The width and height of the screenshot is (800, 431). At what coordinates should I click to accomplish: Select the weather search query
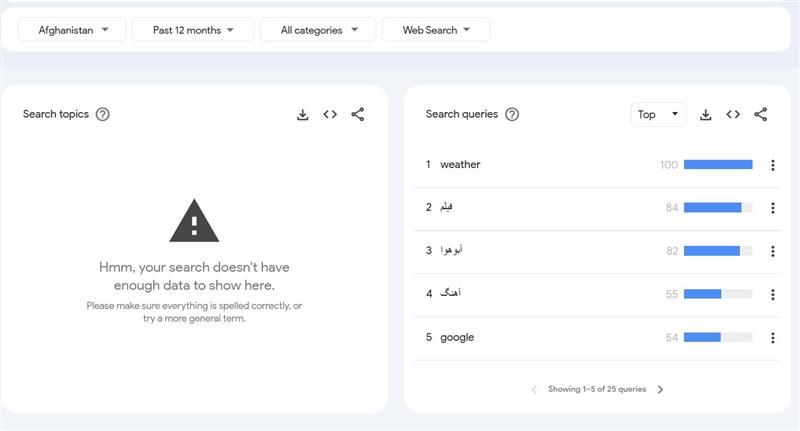(460, 165)
